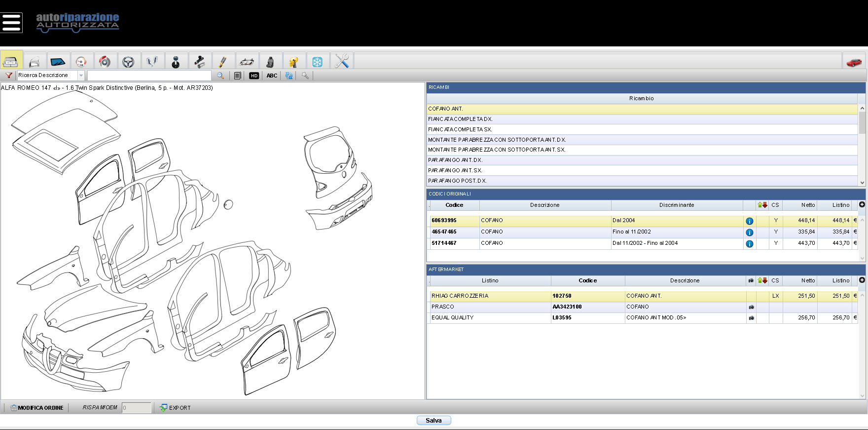Click the Salva button

tap(434, 421)
